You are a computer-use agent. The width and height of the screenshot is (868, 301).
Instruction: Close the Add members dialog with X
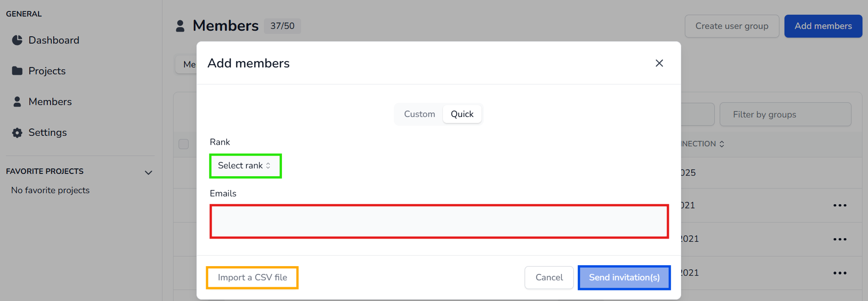coord(659,63)
